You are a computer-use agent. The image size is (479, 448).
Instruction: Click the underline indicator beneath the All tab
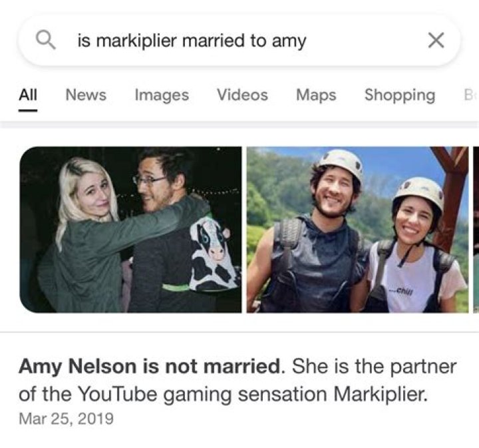pyautogui.click(x=28, y=111)
